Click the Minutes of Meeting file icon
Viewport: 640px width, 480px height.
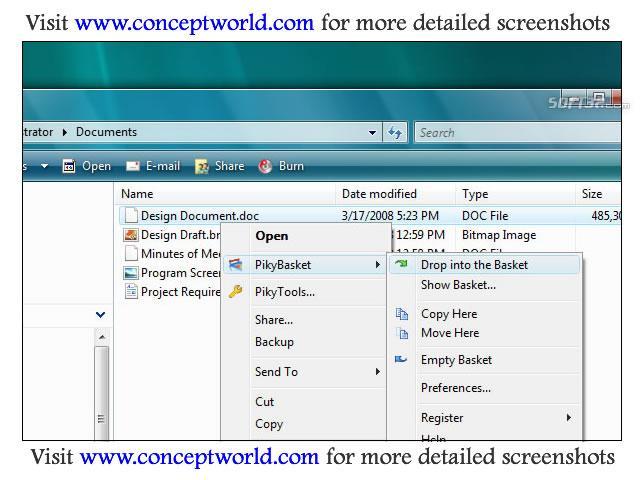pyautogui.click(x=131, y=253)
